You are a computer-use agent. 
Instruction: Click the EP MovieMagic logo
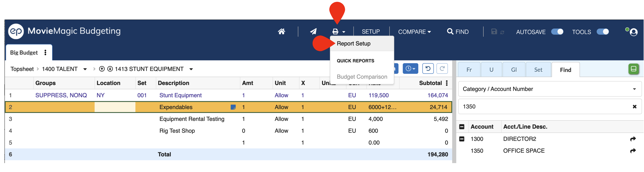click(16, 31)
